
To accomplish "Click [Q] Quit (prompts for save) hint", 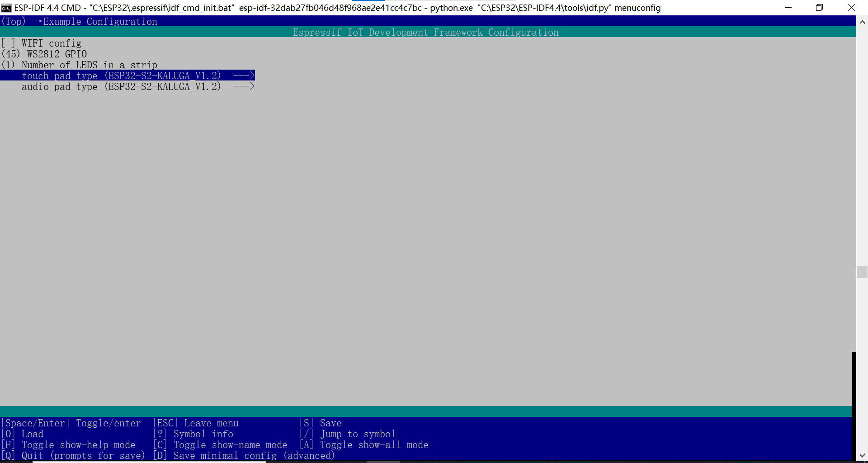I will click(73, 455).
